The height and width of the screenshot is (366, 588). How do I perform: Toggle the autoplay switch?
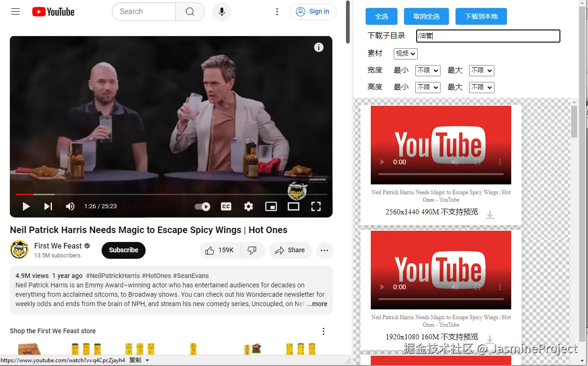coord(202,206)
